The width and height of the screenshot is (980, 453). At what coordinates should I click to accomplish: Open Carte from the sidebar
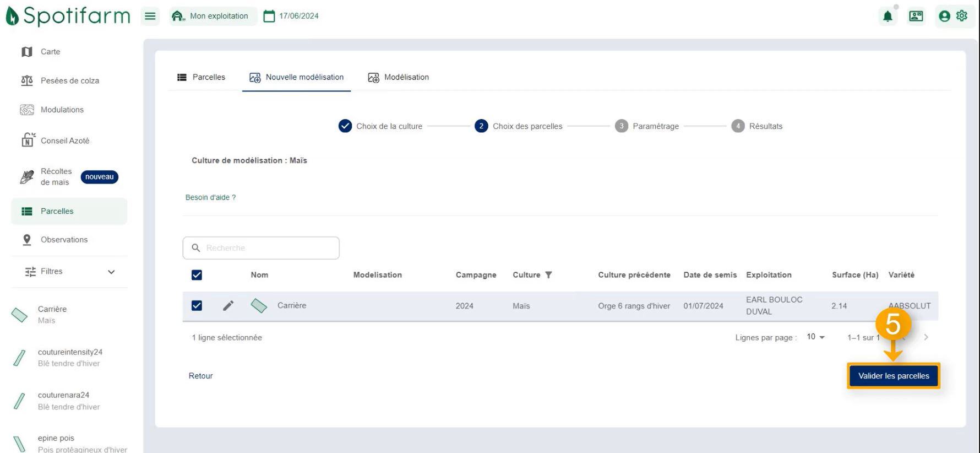(x=50, y=52)
